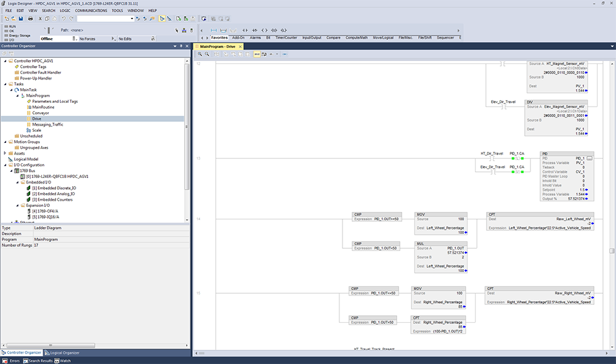The image size is (616, 364).
Task: Close the MainProgram - Drive tab
Action: click(240, 46)
